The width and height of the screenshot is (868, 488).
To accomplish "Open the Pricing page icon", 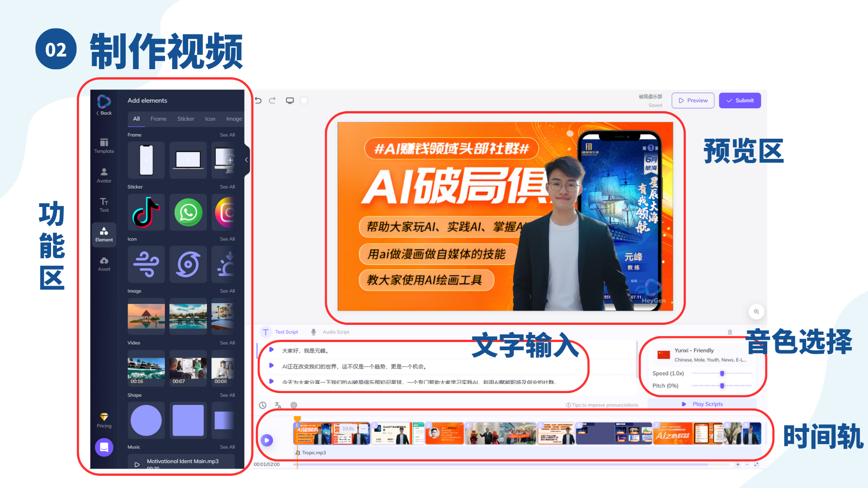I will click(104, 420).
